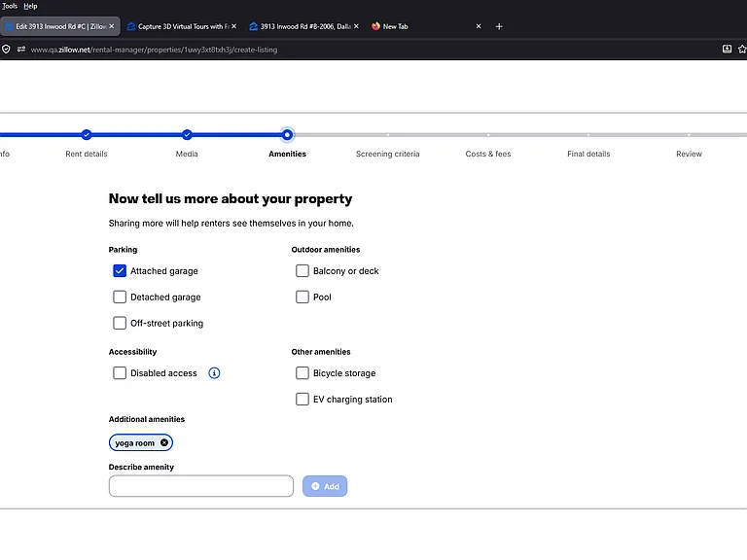Viewport: 747px width, 560px height.
Task: Click the Rent details completed checkmark
Action: [87, 135]
